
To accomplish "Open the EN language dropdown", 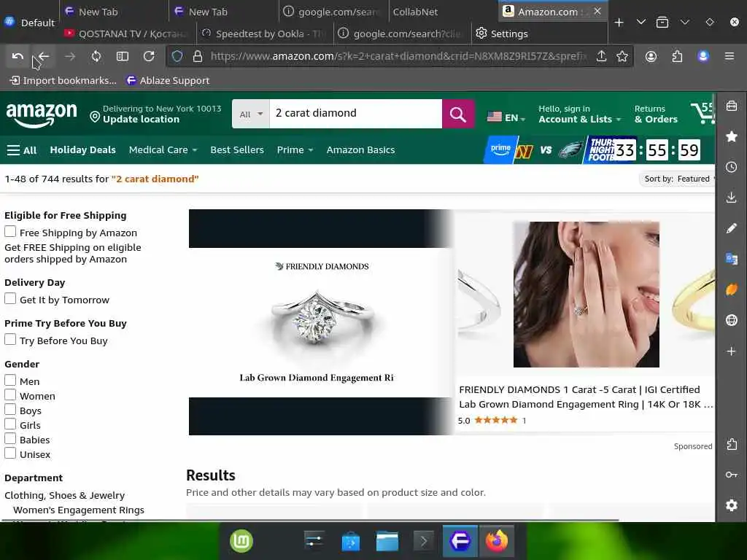I will [506, 117].
